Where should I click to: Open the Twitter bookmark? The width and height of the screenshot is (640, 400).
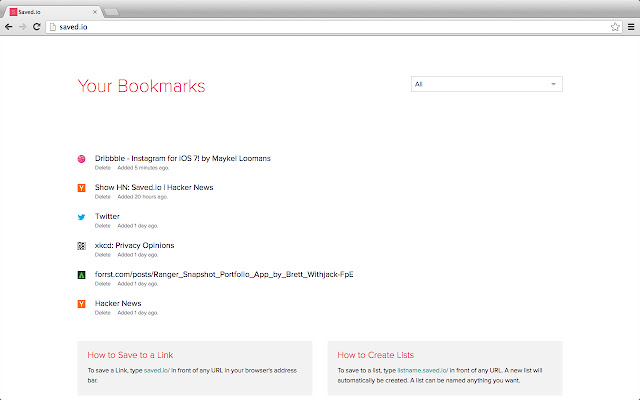pyautogui.click(x=107, y=216)
